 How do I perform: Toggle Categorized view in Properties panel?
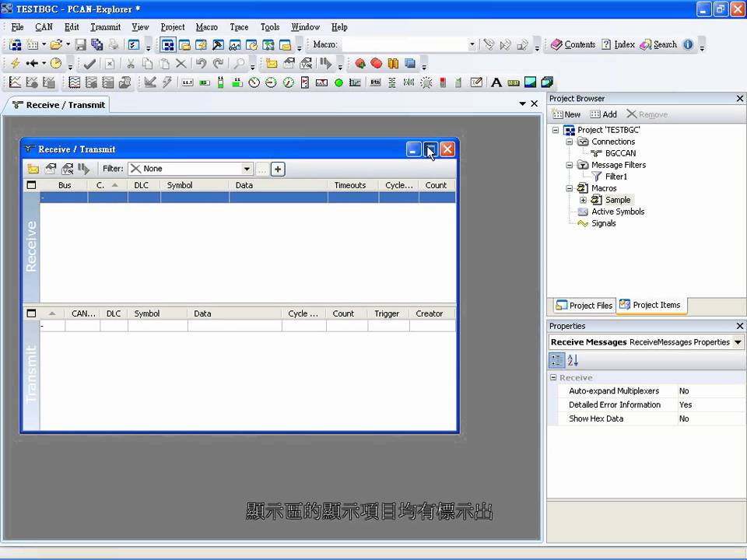[x=556, y=360]
